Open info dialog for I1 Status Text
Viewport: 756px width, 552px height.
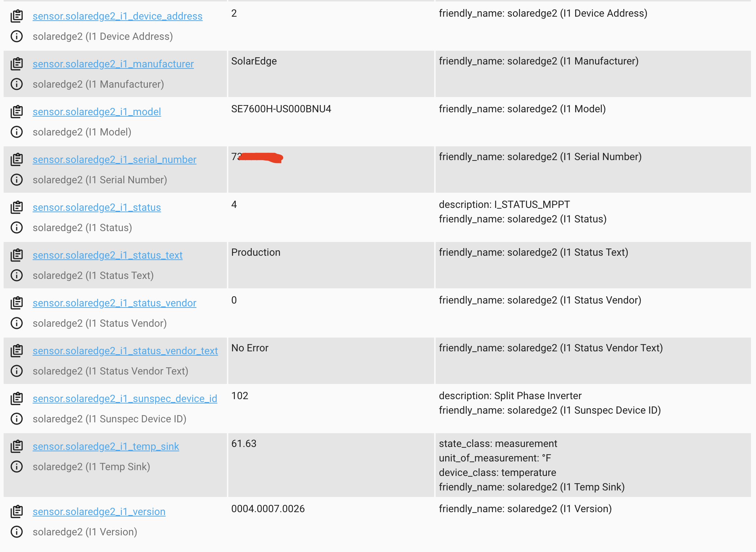[x=17, y=275]
